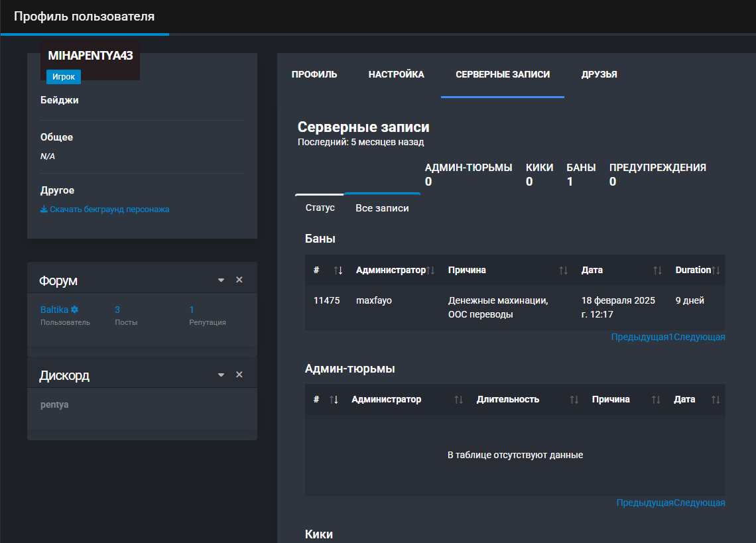Click administrator name maxfayo
The image size is (756, 543).
coord(374,300)
